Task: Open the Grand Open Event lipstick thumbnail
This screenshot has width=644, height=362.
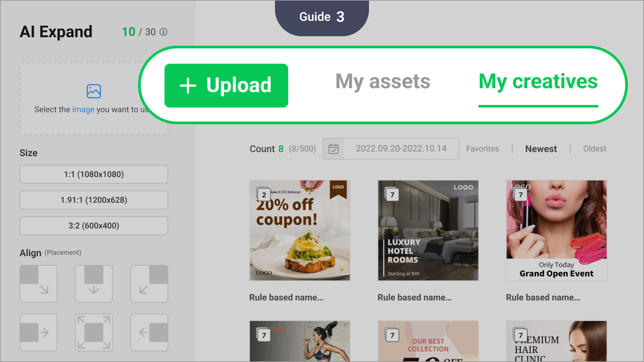Action: 556,230
